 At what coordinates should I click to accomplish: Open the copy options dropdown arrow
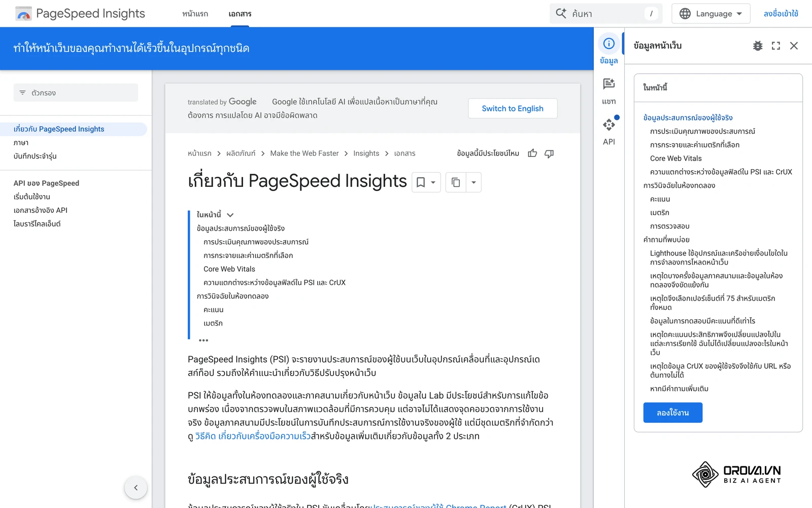coord(473,182)
